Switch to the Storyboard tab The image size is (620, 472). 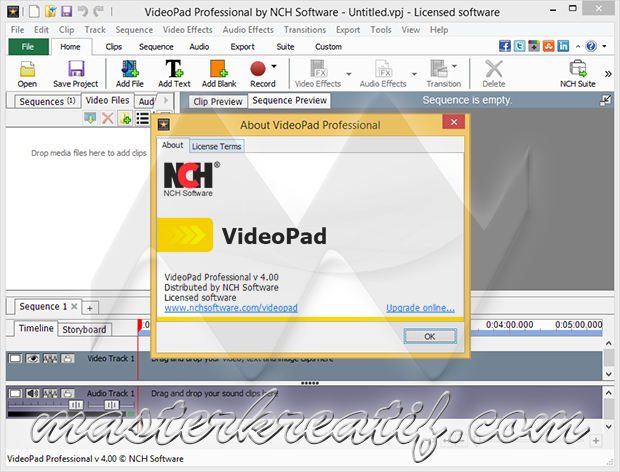coord(84,329)
